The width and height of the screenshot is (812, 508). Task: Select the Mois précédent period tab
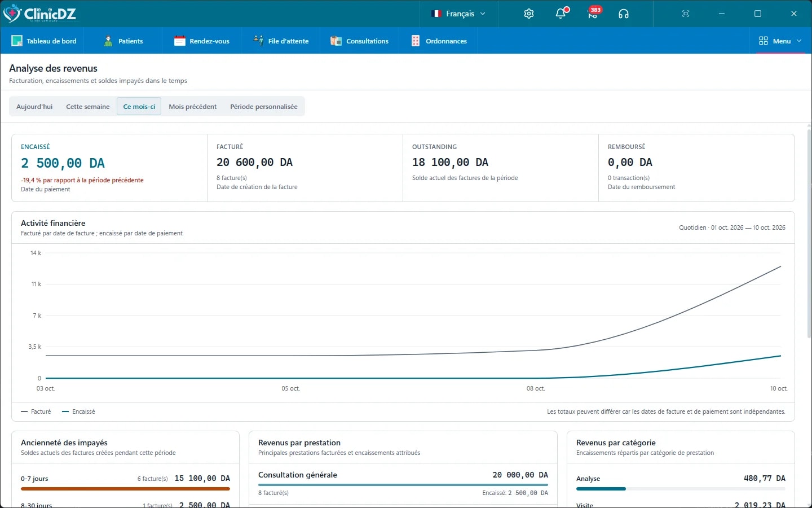coord(193,106)
